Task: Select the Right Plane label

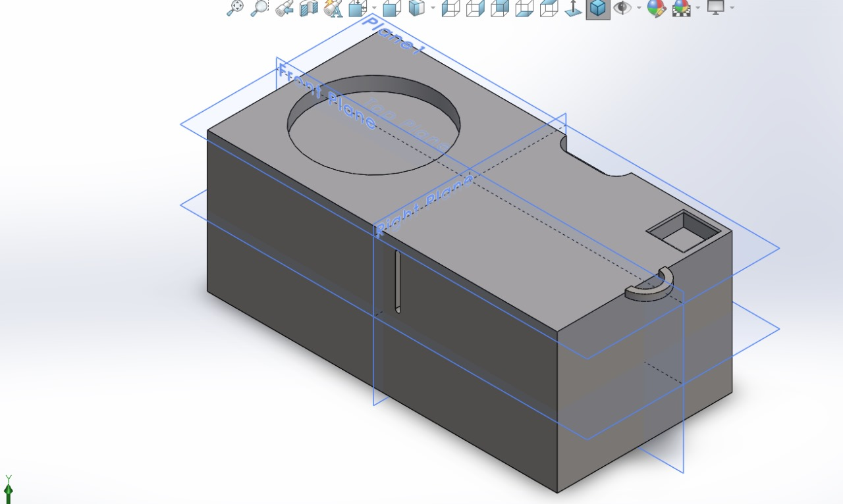Action: coord(425,203)
